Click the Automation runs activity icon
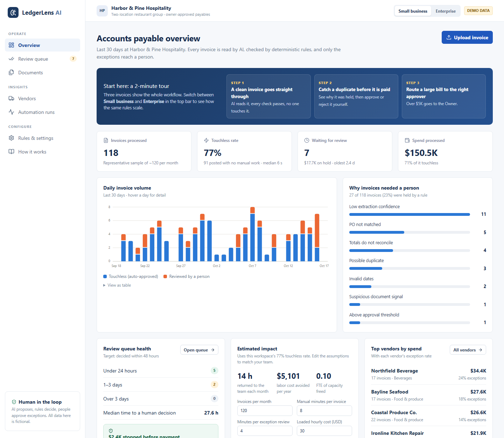Screen dimensions: 504x438 [12, 112]
